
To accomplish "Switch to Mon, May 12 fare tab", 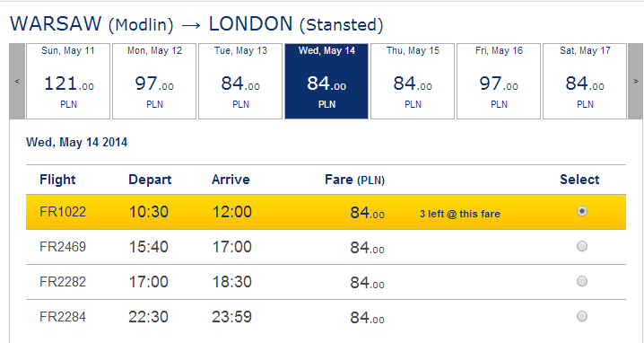I will coord(154,81).
